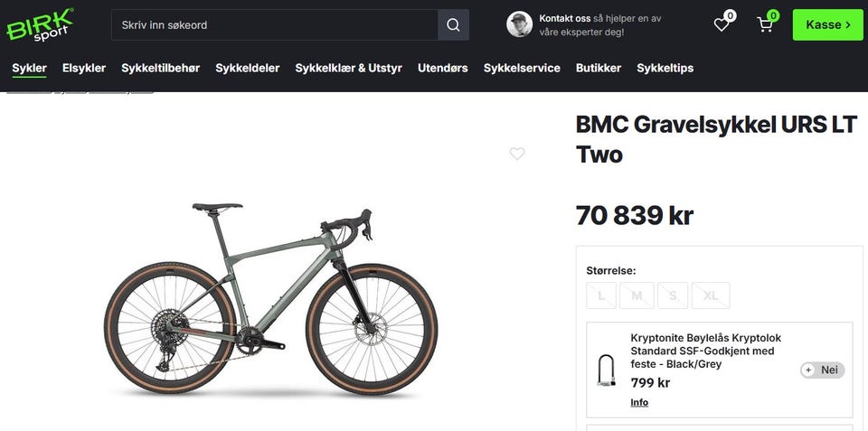Viewport: 868px width, 431px height.
Task: Open Sykkeltilbehør category menu
Action: coord(160,68)
